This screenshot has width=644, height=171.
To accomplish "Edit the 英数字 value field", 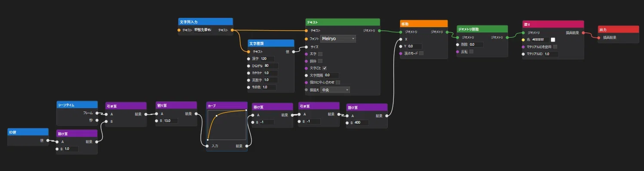I will [x=270, y=80].
